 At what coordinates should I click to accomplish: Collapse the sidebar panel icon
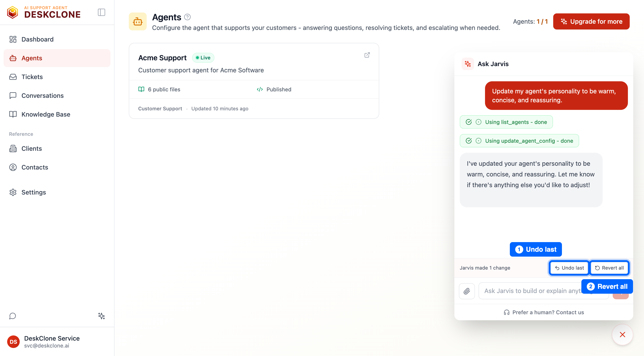[101, 12]
